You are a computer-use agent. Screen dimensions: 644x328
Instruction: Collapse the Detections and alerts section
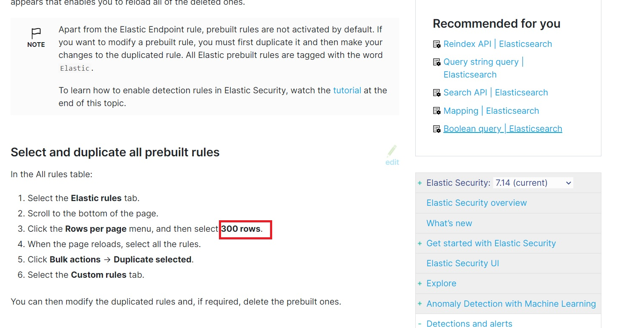pyautogui.click(x=420, y=323)
